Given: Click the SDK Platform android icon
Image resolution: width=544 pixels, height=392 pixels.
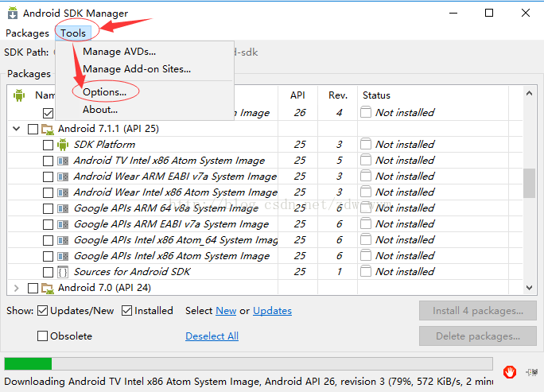Looking at the screenshot, I should pos(63,145).
